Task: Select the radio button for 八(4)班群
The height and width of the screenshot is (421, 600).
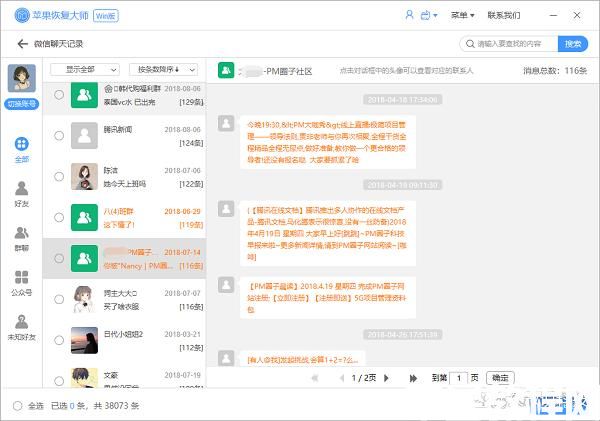Action: (59, 217)
